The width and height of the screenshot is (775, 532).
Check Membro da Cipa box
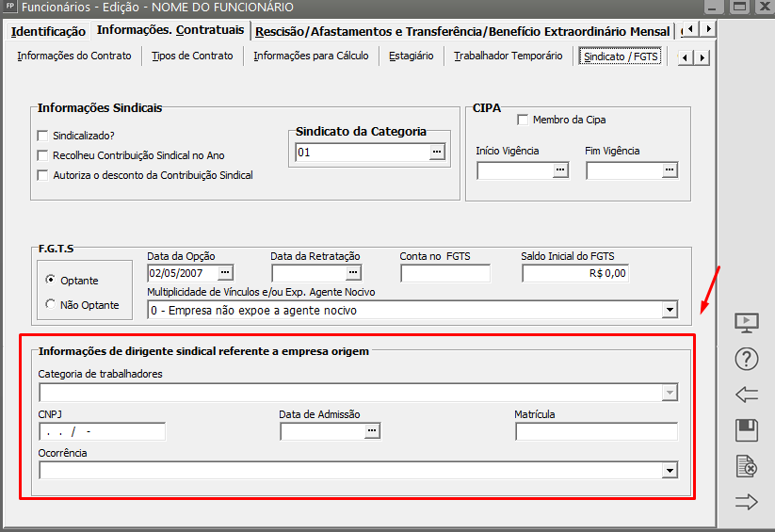(523, 120)
